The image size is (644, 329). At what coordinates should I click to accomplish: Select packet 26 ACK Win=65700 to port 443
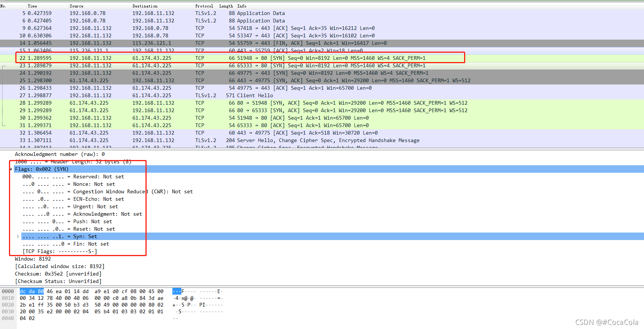[x=322, y=88]
